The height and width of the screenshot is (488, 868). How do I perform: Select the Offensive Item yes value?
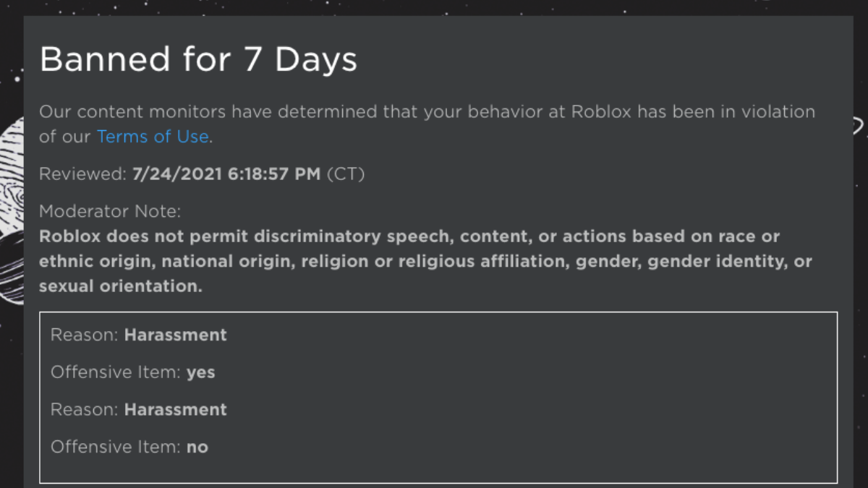[x=201, y=372]
